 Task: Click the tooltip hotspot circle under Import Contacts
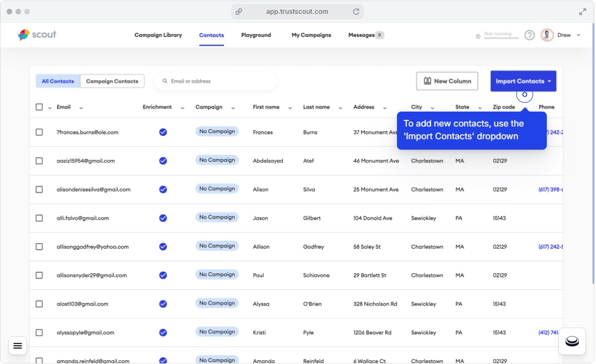[525, 94]
